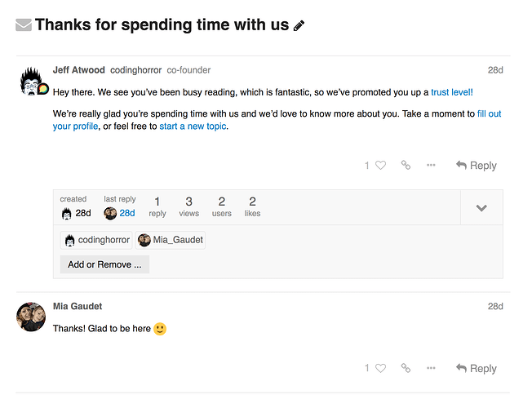The width and height of the screenshot is (532, 408).
Task: Reply to Jeff Atwood's post
Action: tap(477, 166)
